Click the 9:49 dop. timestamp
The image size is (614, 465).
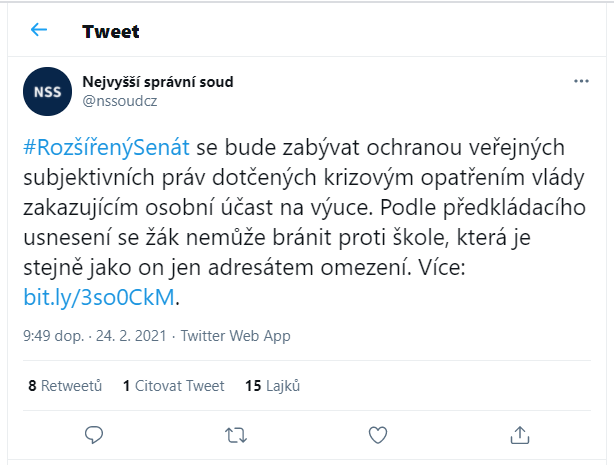pos(54,336)
